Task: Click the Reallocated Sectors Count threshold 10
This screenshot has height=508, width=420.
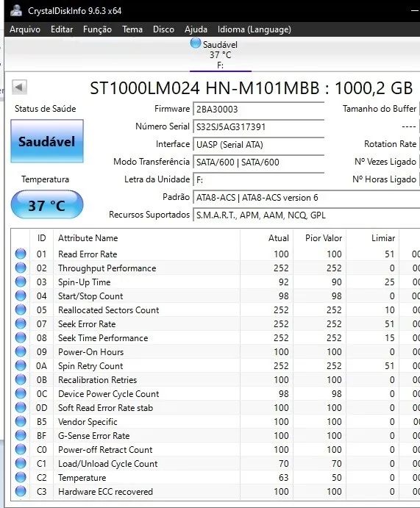Action: [390, 310]
